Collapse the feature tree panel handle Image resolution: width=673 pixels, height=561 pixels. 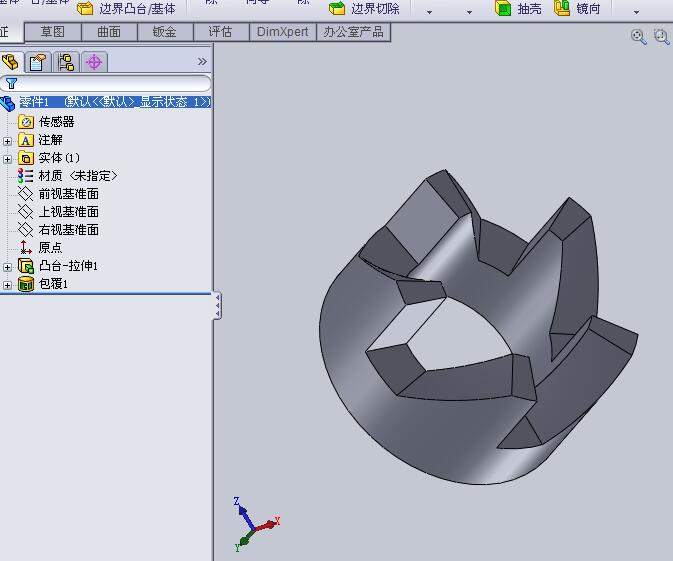pyautogui.click(x=218, y=306)
